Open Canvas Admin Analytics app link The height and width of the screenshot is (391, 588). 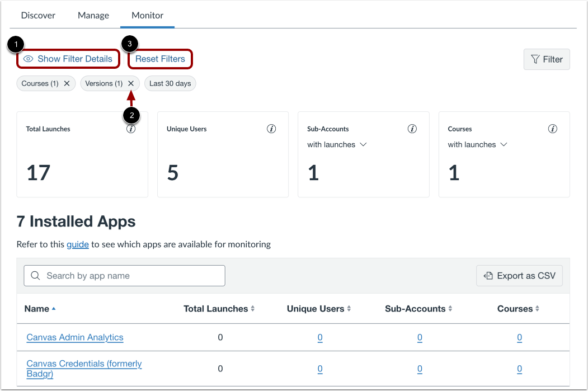[x=75, y=337]
